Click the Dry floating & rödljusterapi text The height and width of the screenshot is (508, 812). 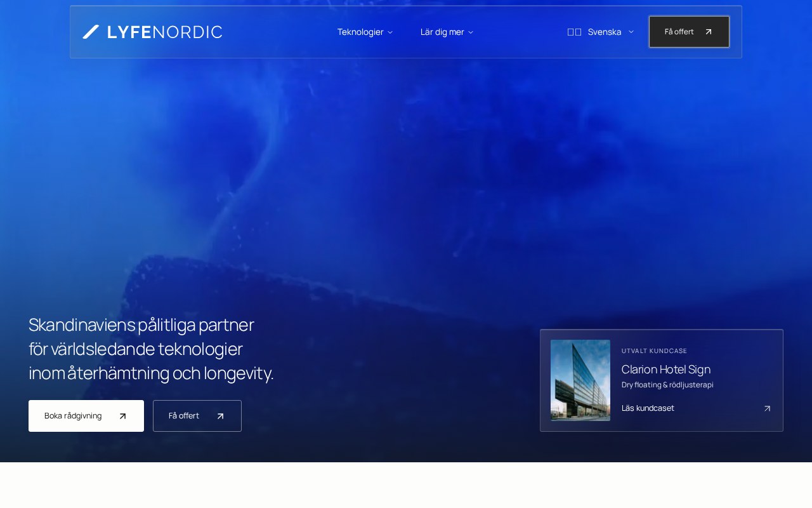pyautogui.click(x=667, y=385)
